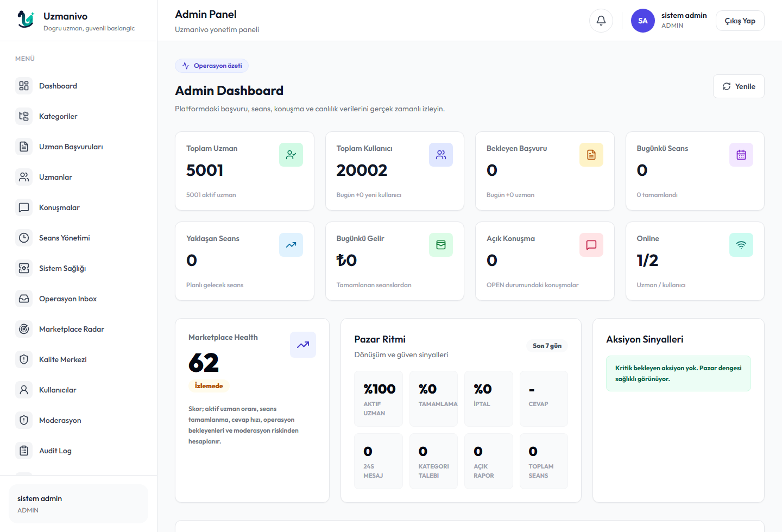This screenshot has width=782, height=532.
Task: Click the Kategoriler tree icon
Action: 24,116
